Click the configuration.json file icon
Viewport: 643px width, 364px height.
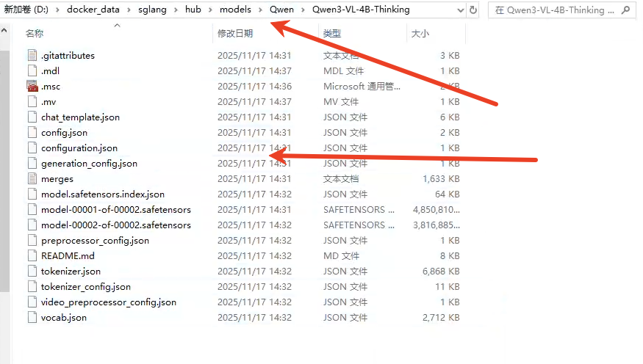pos(32,148)
